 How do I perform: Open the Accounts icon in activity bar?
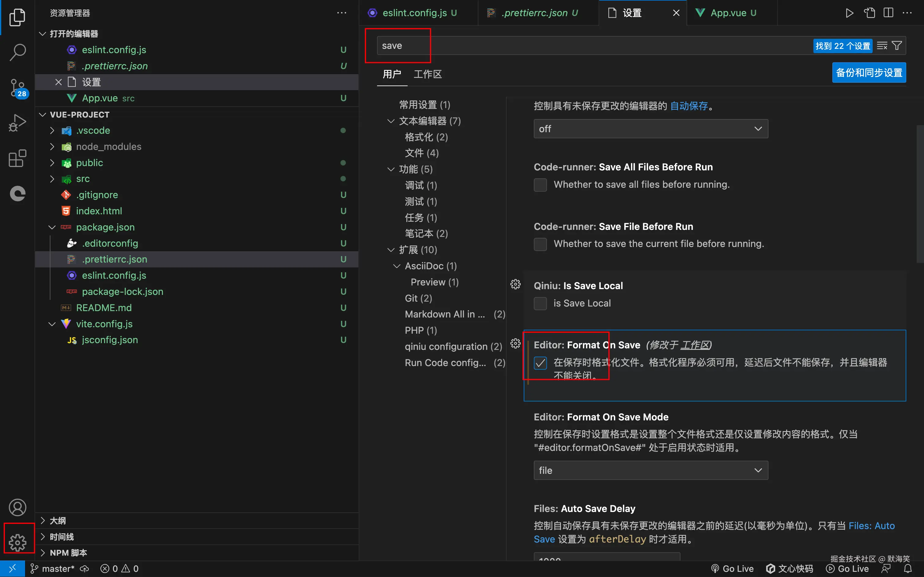tap(17, 507)
